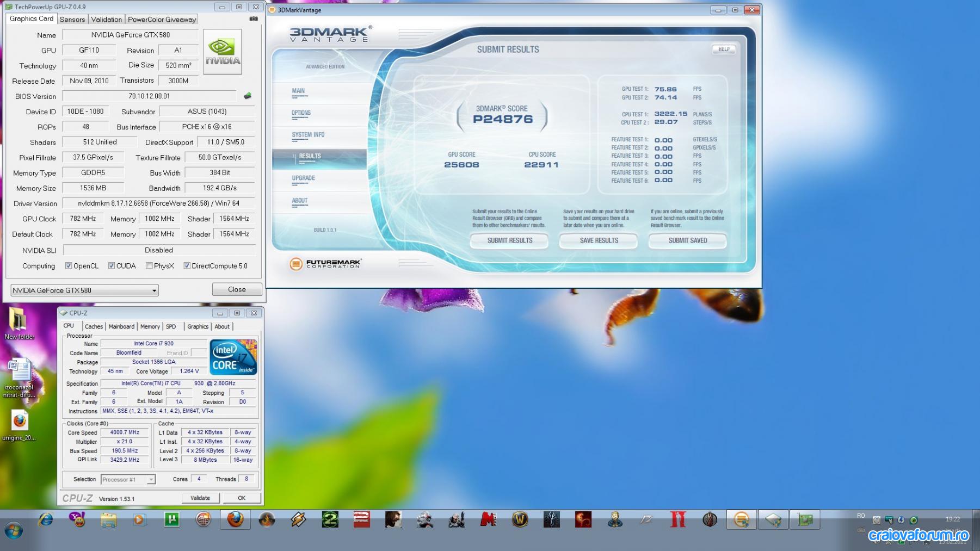Open the red II game icon in taskbar
Screen dimensions: 980x551
click(678, 520)
